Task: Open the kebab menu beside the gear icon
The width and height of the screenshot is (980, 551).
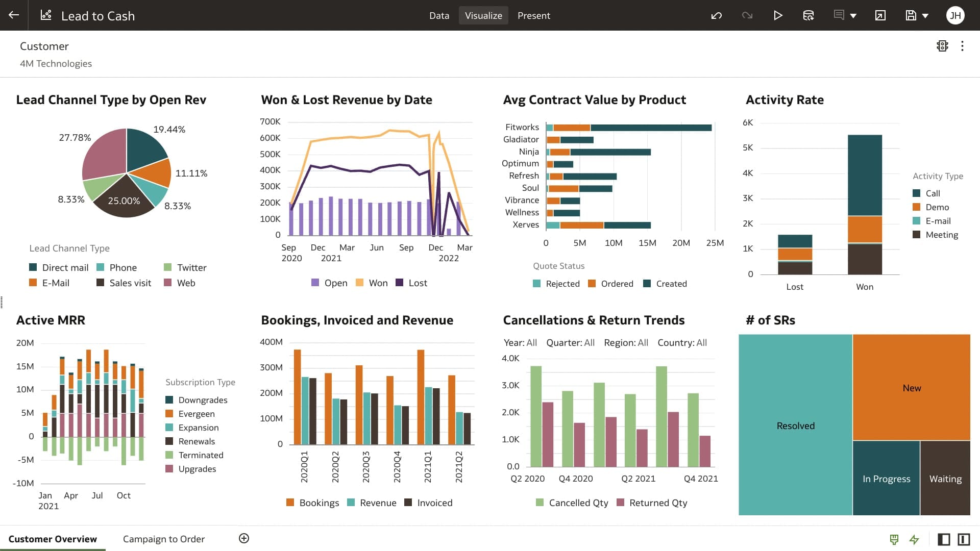Action: 963,46
